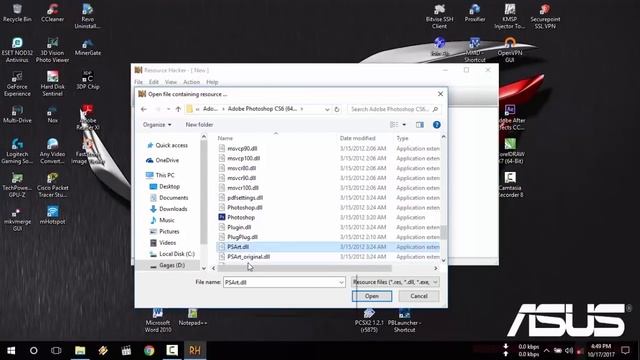
Task: Launch Proxifier desktop shortcut
Action: pos(475,13)
